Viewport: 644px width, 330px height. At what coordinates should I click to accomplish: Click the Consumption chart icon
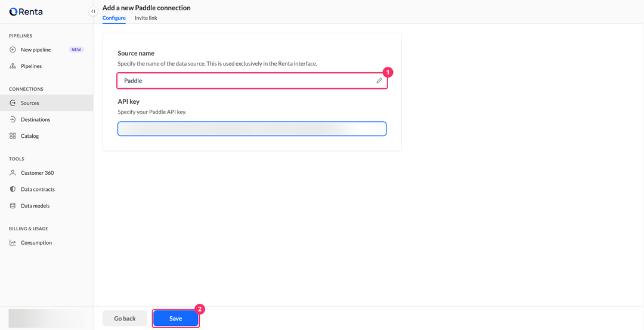click(x=13, y=243)
